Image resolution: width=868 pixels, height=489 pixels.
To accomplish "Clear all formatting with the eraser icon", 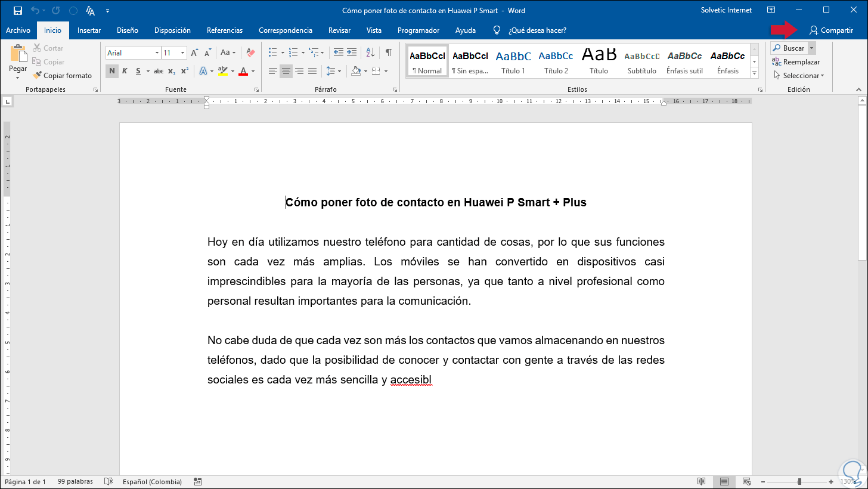I will [250, 53].
